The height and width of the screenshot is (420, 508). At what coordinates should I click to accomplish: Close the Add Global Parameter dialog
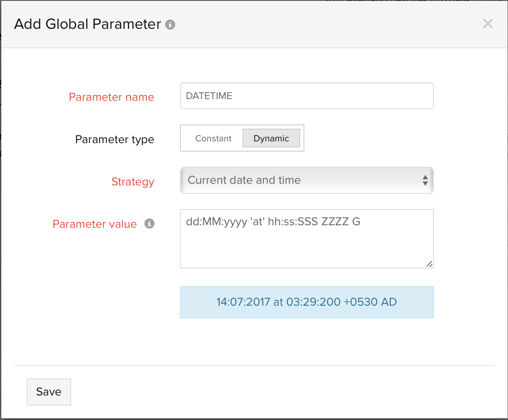(x=488, y=24)
